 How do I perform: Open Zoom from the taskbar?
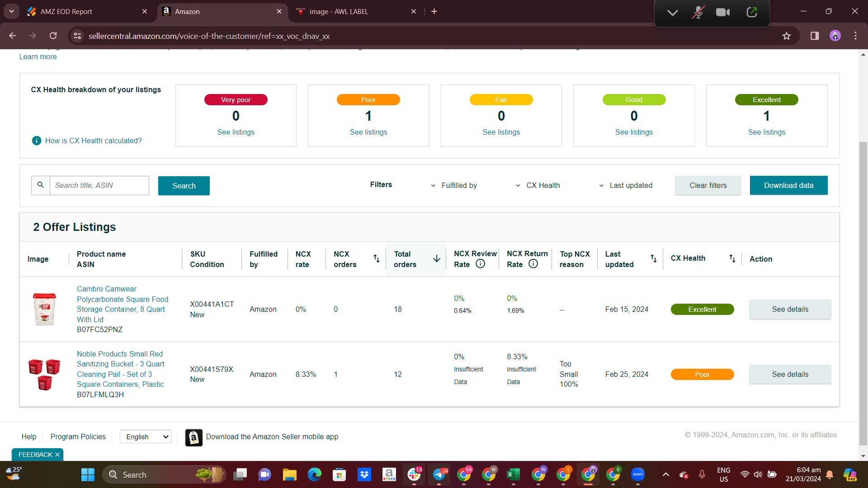pos(637,474)
